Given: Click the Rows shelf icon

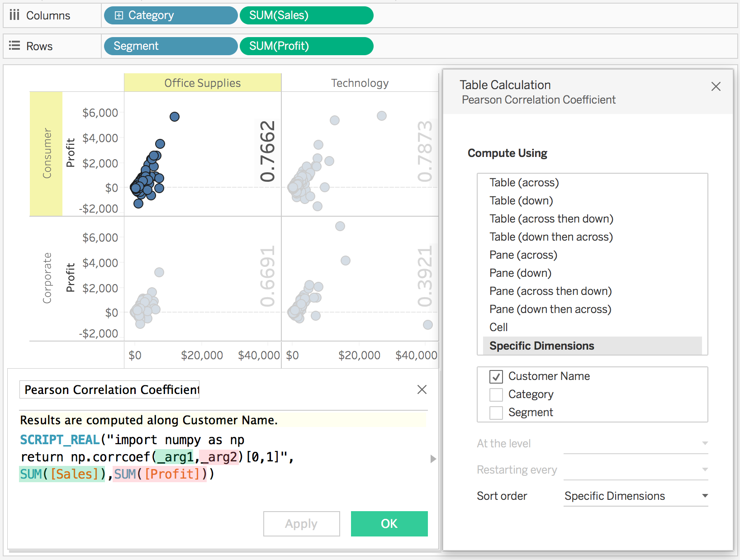Looking at the screenshot, I should point(14,46).
